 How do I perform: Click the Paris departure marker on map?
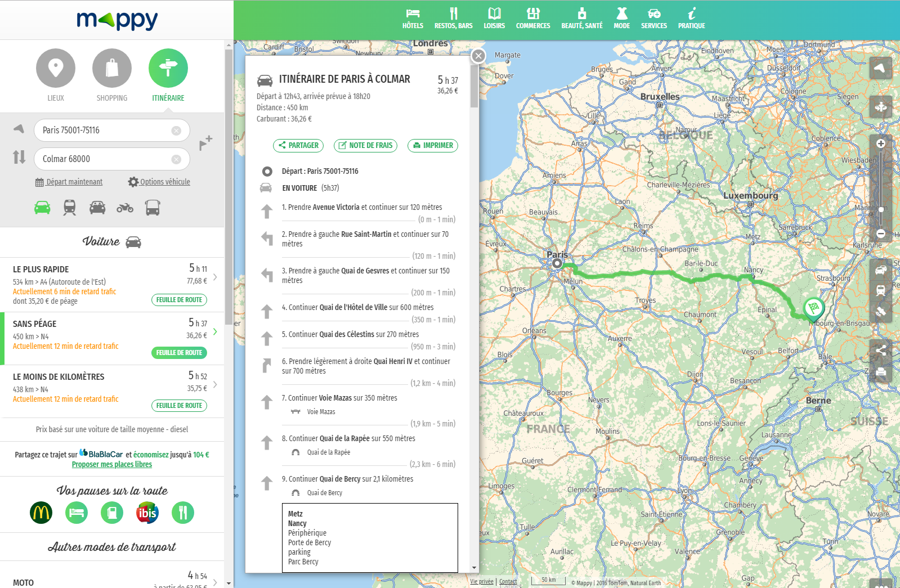click(x=557, y=263)
